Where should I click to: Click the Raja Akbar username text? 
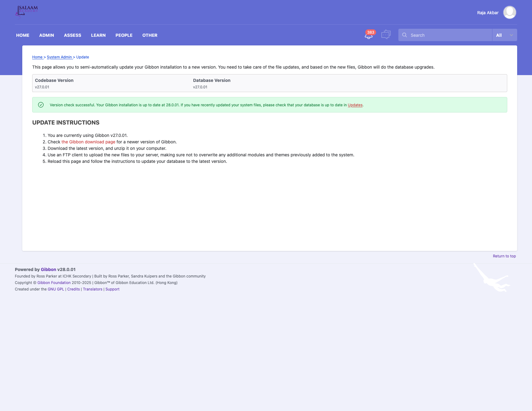[488, 13]
